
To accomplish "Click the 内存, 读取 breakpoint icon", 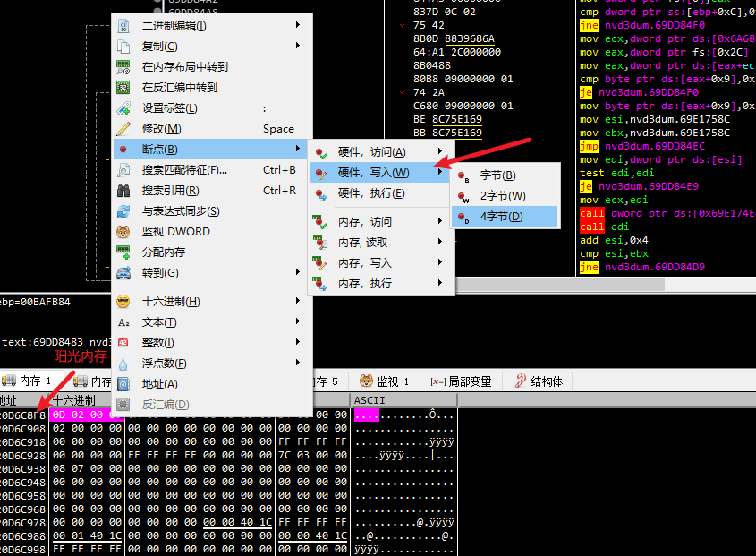I will 319,243.
